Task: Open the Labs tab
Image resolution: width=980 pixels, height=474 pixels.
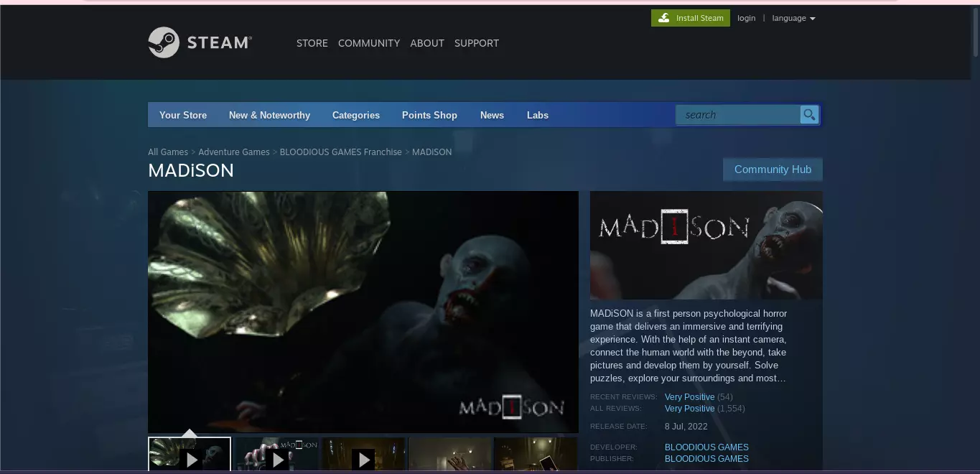Action: [538, 115]
